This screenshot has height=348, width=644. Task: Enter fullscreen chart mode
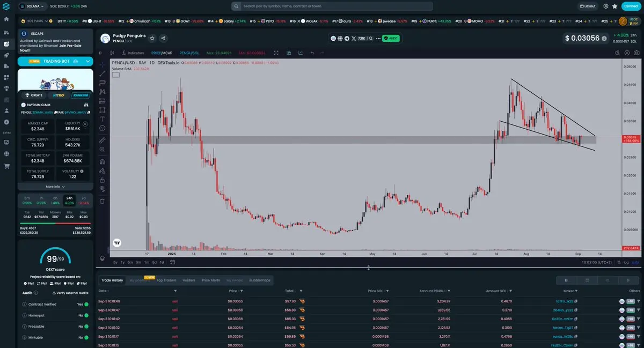coord(276,53)
